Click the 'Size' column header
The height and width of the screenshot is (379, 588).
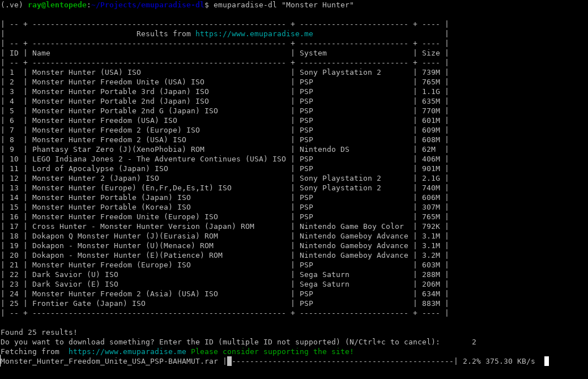click(x=431, y=53)
